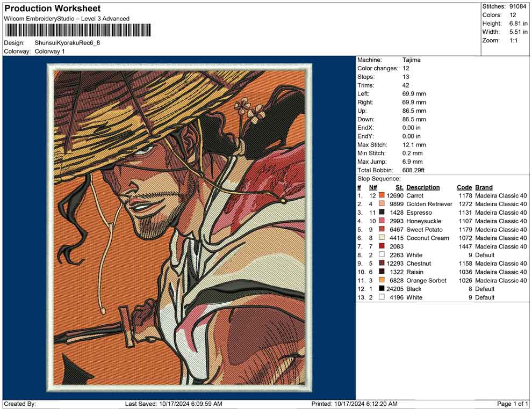Click the Total Bobbin value 608.29ft
The height and width of the screenshot is (409, 532).
click(413, 170)
